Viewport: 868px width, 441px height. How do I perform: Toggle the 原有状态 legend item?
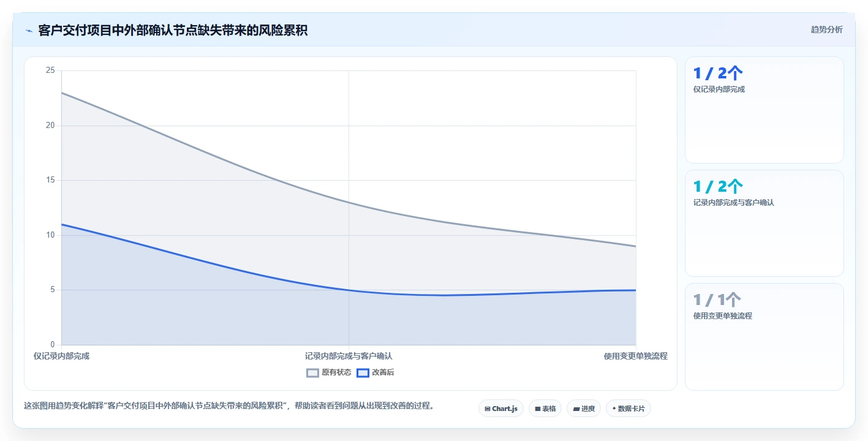329,372
